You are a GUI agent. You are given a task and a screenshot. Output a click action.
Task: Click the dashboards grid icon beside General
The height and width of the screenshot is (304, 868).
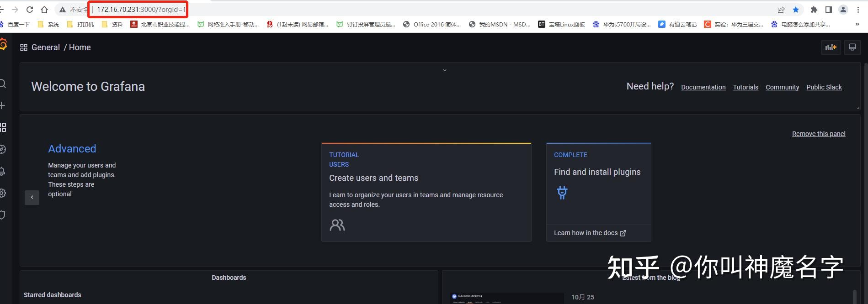(x=24, y=47)
